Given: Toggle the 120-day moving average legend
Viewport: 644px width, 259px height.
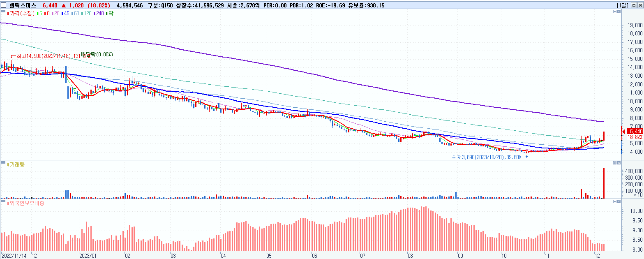Looking at the screenshot, I should click(86, 13).
